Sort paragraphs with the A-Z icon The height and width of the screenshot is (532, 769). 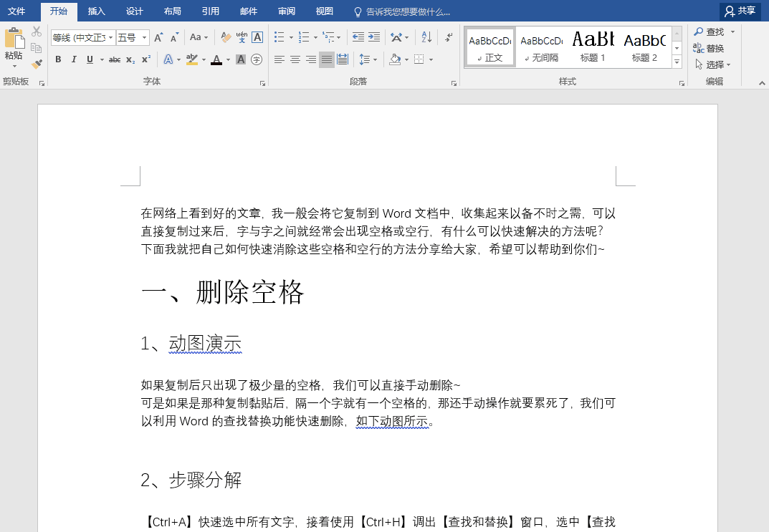pyautogui.click(x=426, y=37)
